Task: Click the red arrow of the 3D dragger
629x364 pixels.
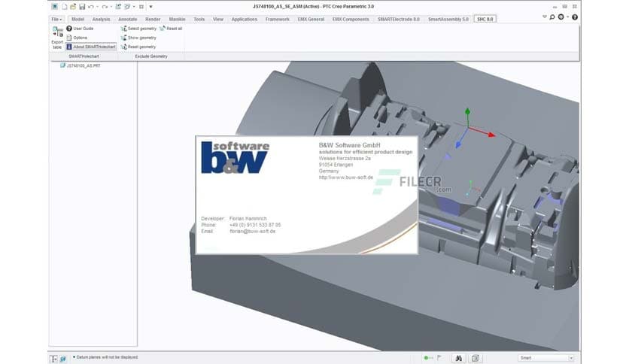Action: [491, 135]
